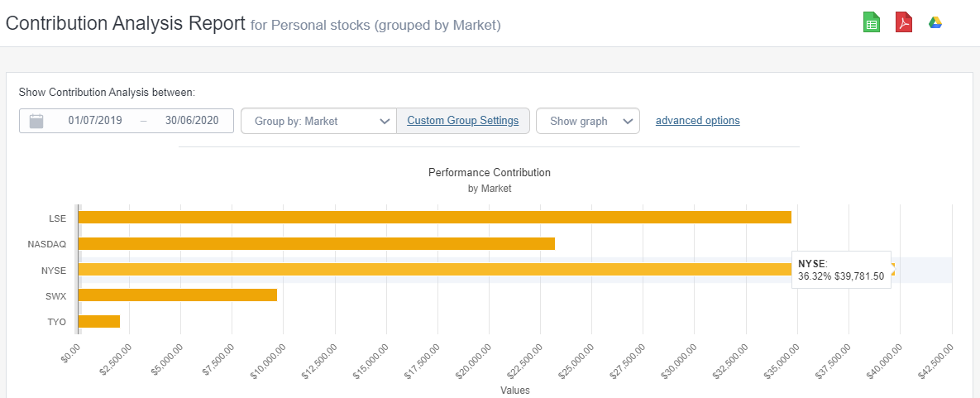Click the start date 01/07/2019 field
Screen dimensions: 980x398
[95, 121]
